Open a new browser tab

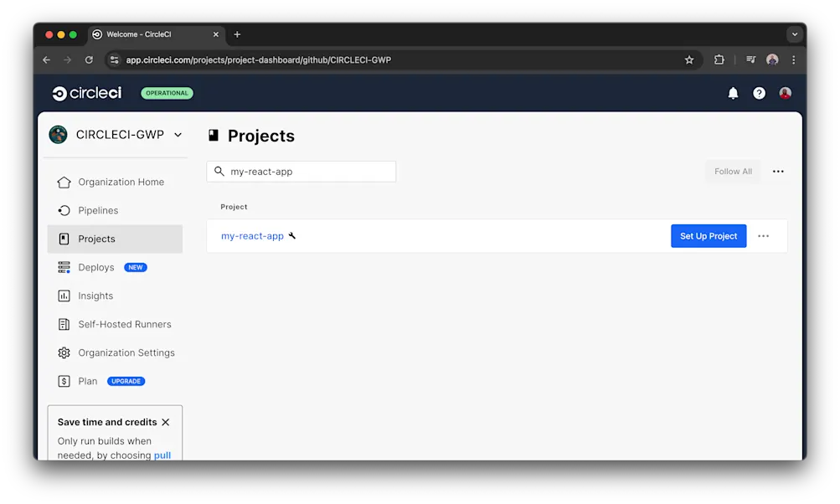pyautogui.click(x=237, y=34)
